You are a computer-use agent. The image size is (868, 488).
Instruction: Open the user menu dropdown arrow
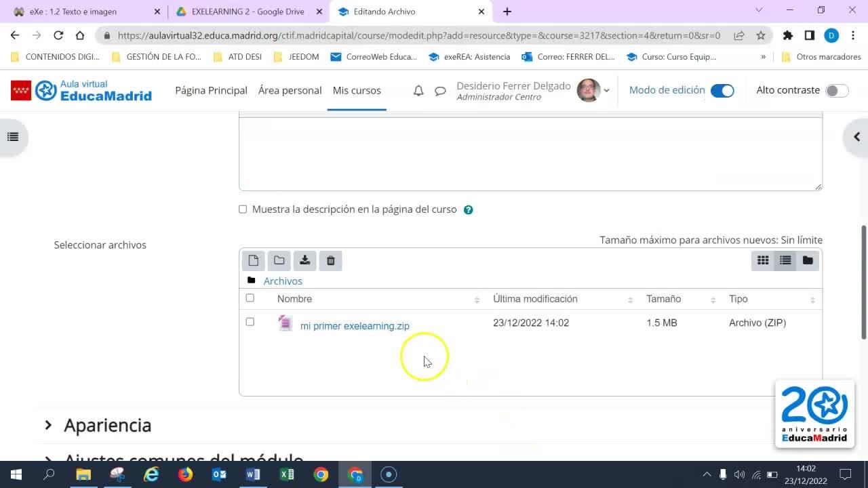click(606, 91)
